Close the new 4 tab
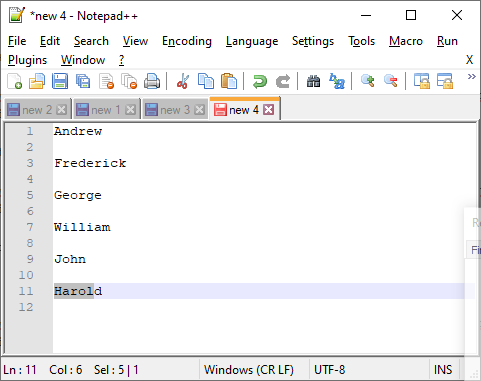 click(x=268, y=109)
